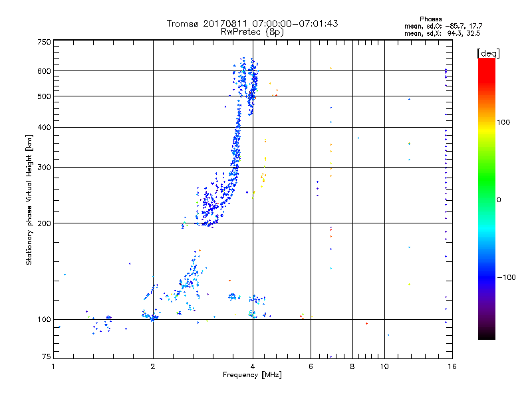The height and width of the screenshot is (399, 532).
Task: Click the 'mean, sd,O: -85.7, 17.7' statistic
Action: click(443, 26)
